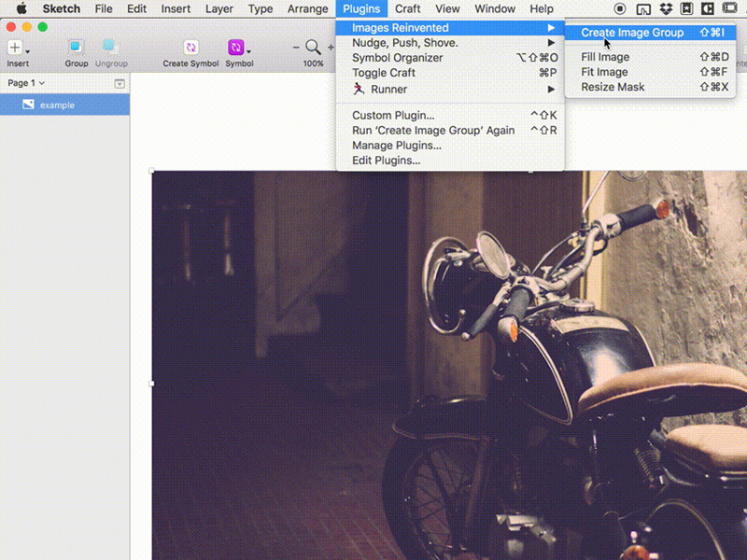747x560 pixels.
Task: Click the motorcycle image on canvas
Action: point(449,365)
